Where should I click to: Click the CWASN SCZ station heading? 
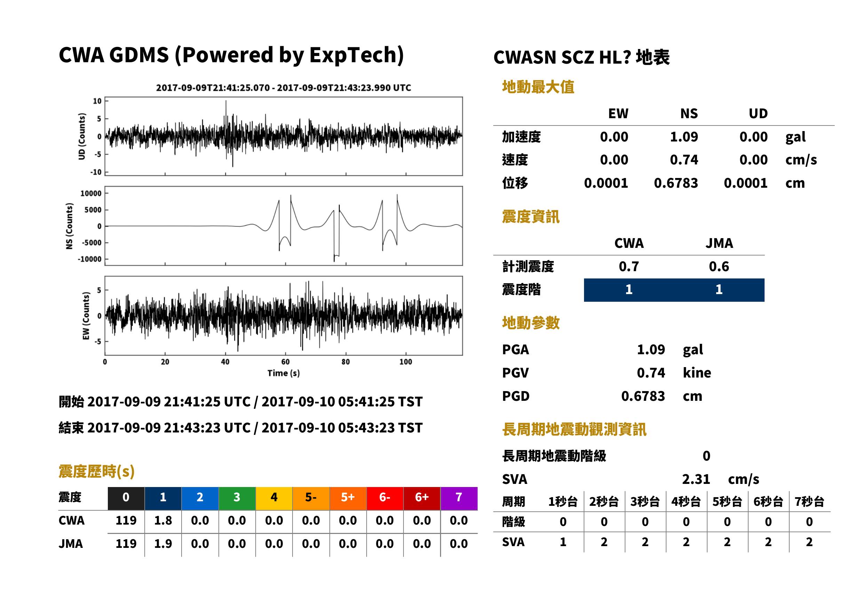(x=581, y=58)
